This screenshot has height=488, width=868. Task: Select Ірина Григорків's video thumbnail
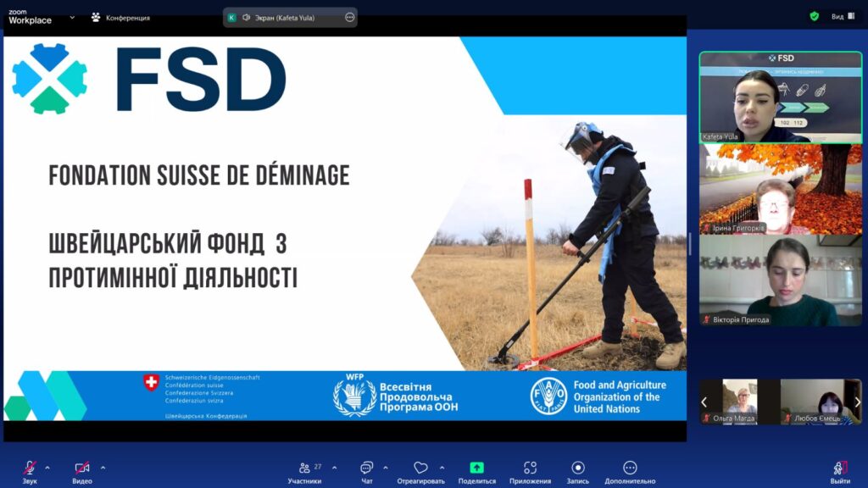click(780, 189)
